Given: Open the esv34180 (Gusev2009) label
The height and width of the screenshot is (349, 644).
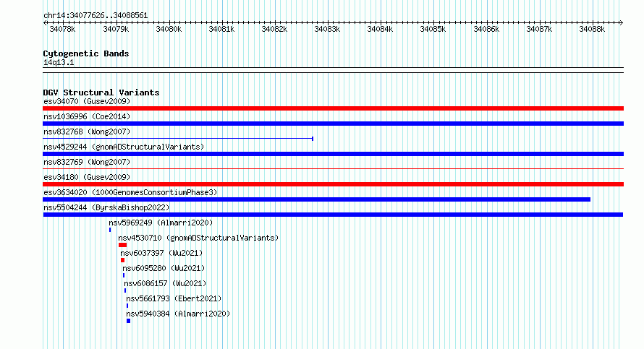Looking at the screenshot, I should (x=87, y=177).
